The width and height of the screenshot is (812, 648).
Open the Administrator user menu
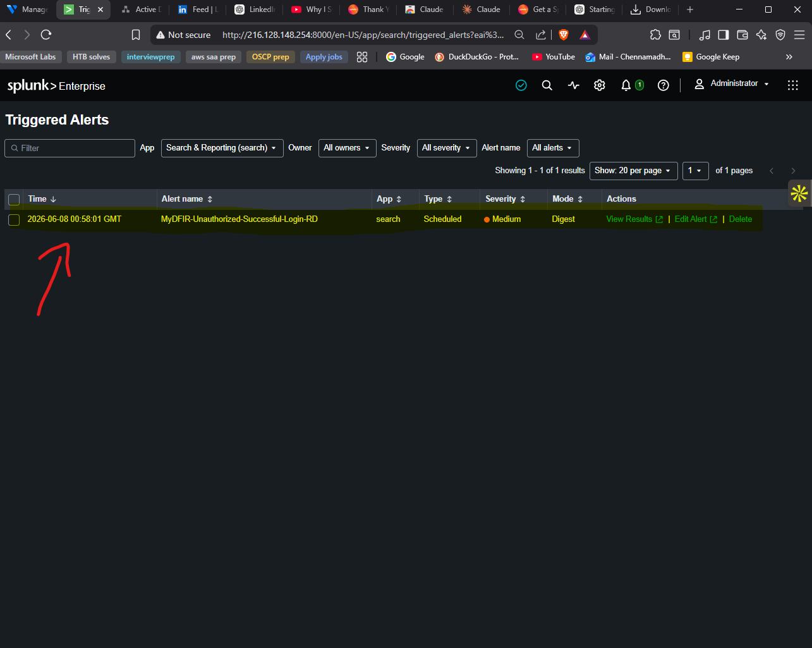tap(732, 83)
